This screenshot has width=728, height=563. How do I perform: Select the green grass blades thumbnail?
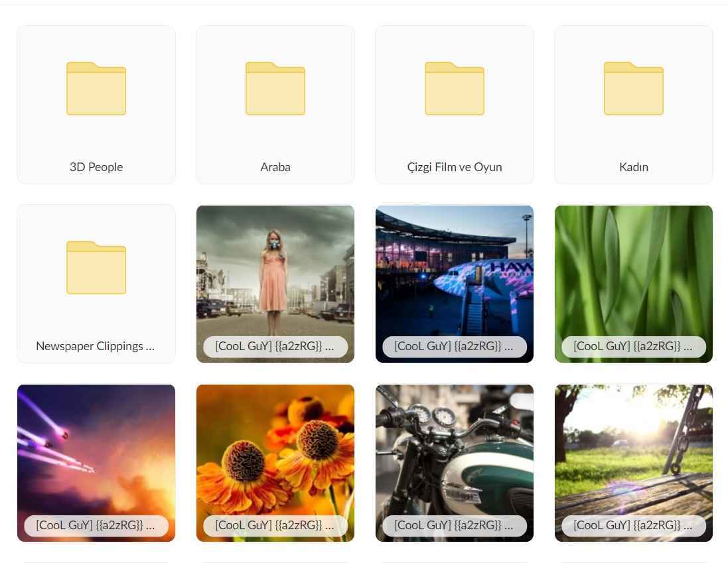point(634,272)
